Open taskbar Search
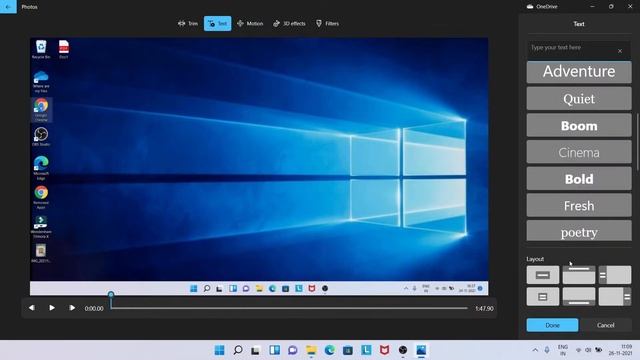Viewport: 640px width, 360px height. point(238,350)
